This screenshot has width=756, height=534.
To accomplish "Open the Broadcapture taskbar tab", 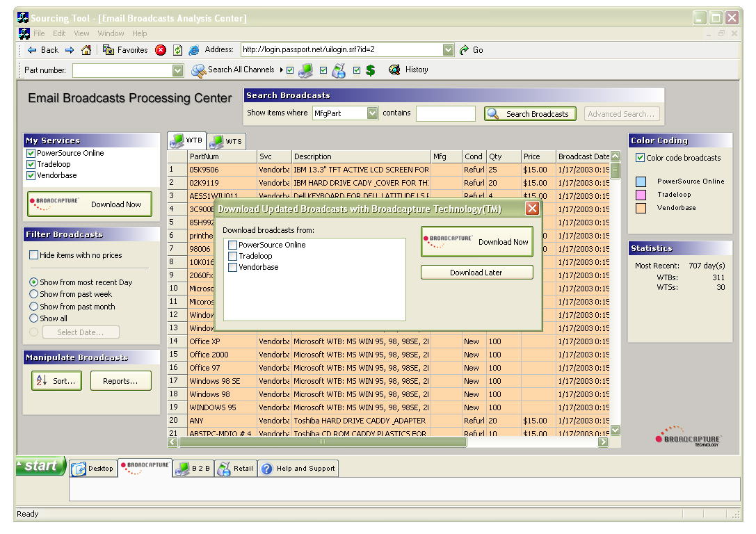I will coord(145,467).
